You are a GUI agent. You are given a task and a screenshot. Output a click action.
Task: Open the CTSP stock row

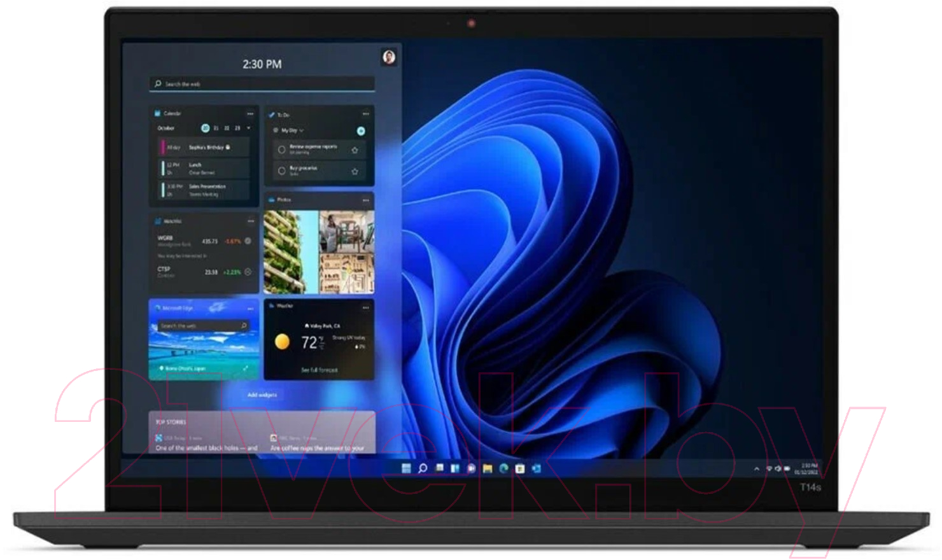tap(204, 272)
